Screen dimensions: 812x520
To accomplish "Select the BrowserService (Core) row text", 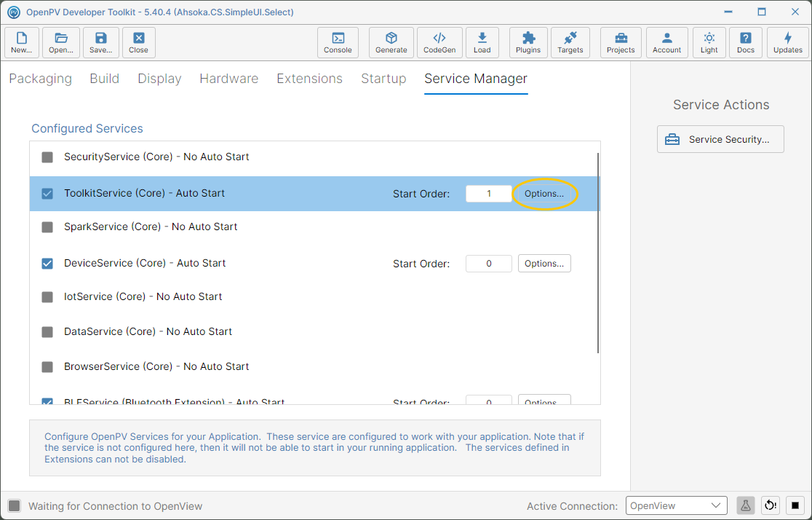I will tap(156, 366).
